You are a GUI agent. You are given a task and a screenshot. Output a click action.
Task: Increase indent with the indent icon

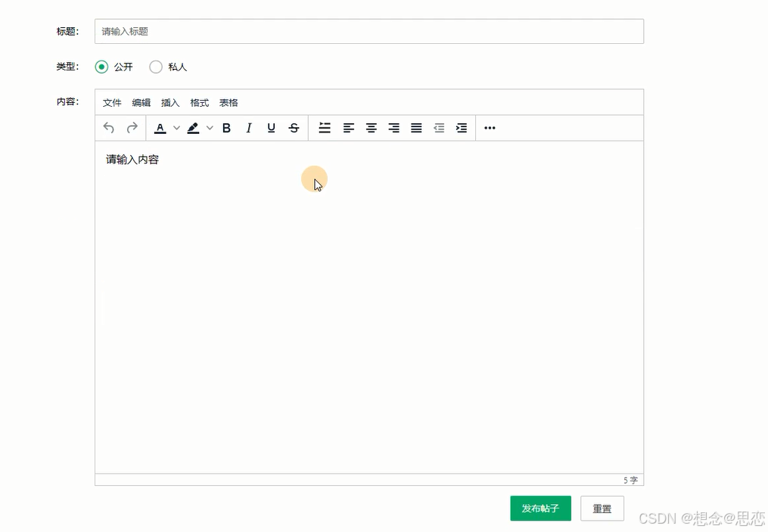(x=462, y=128)
